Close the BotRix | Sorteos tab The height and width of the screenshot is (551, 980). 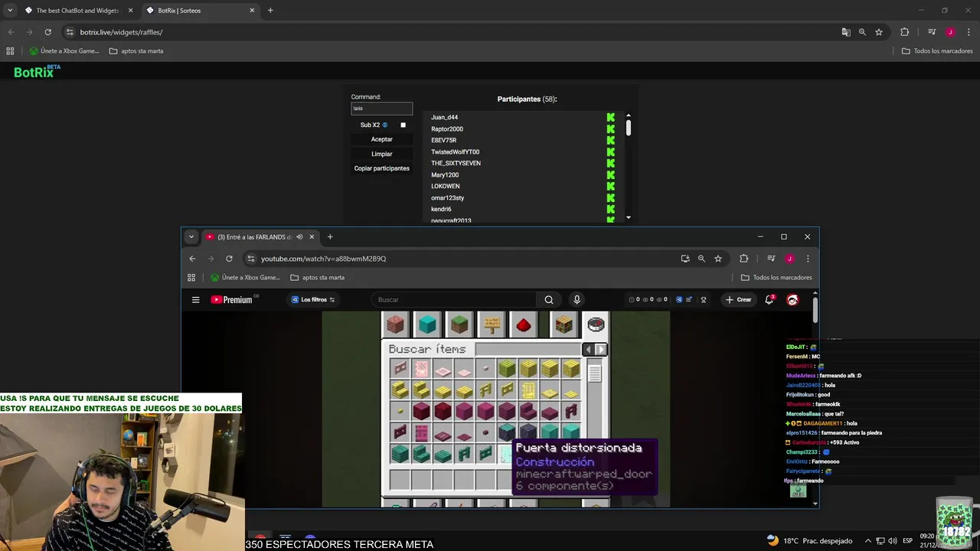coord(252,11)
